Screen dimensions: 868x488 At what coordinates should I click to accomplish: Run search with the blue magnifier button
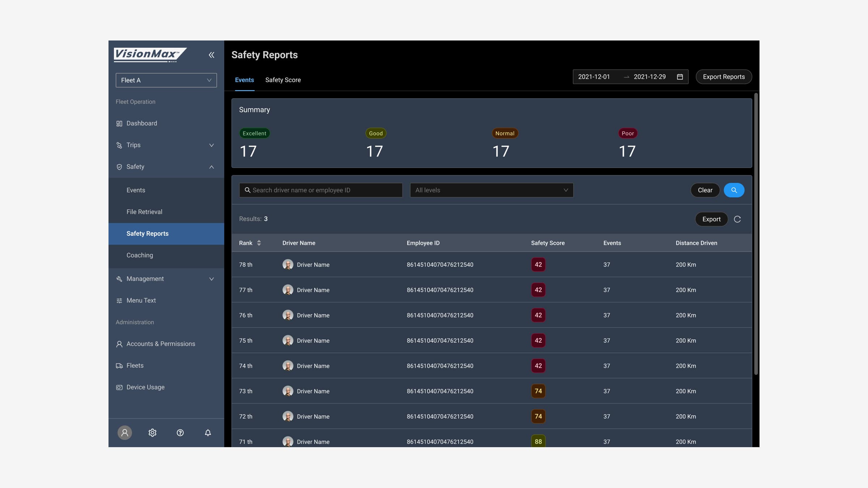click(x=734, y=190)
